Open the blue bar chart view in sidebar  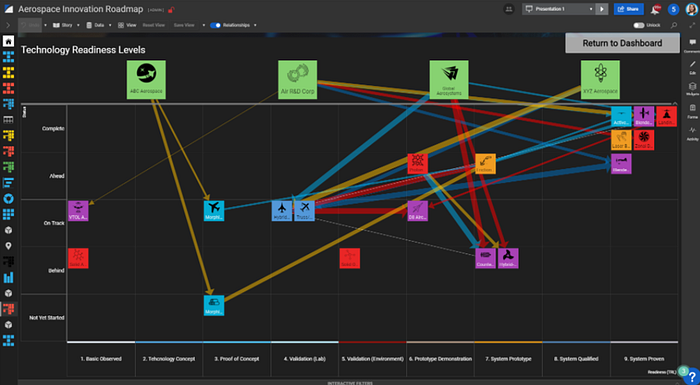click(8, 277)
